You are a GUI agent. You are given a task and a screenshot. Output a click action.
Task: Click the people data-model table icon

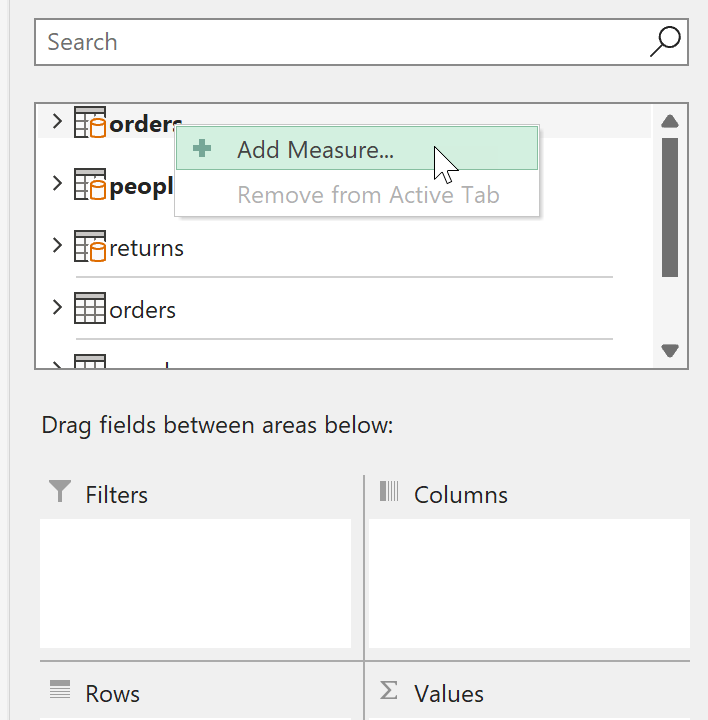[90, 185]
